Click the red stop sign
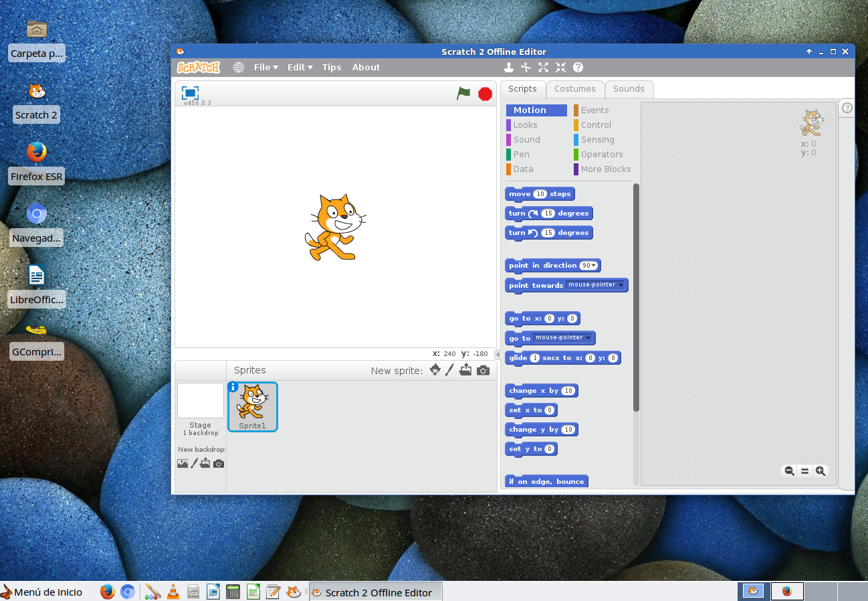 coord(484,94)
